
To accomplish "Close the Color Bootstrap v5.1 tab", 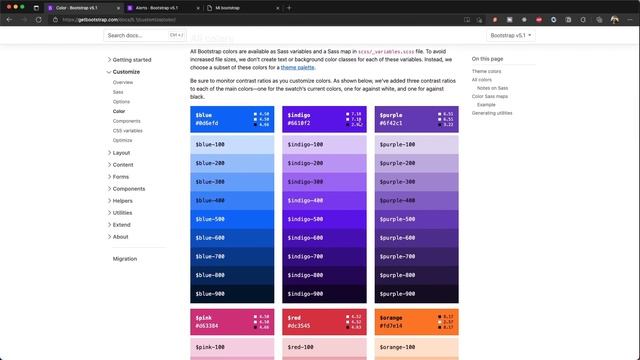I will click(x=118, y=8).
